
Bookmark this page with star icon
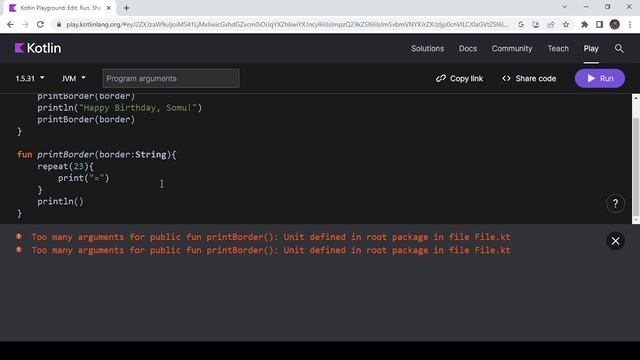(566, 24)
